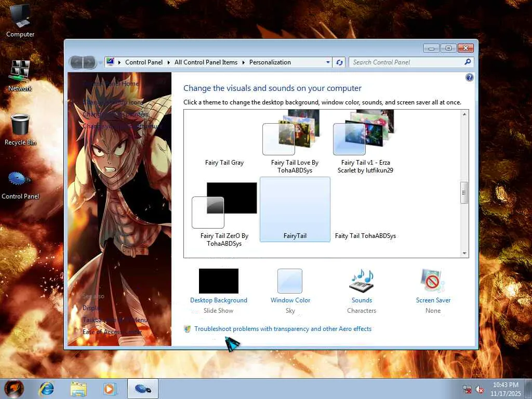
Task: Open the Sounds keyboard icon
Action: [362, 281]
